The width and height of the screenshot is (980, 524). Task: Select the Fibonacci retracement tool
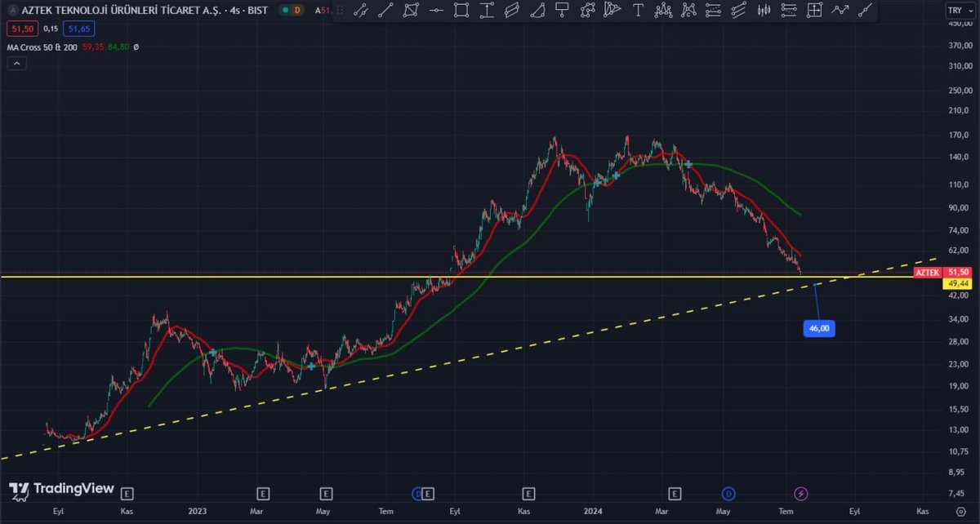click(713, 11)
